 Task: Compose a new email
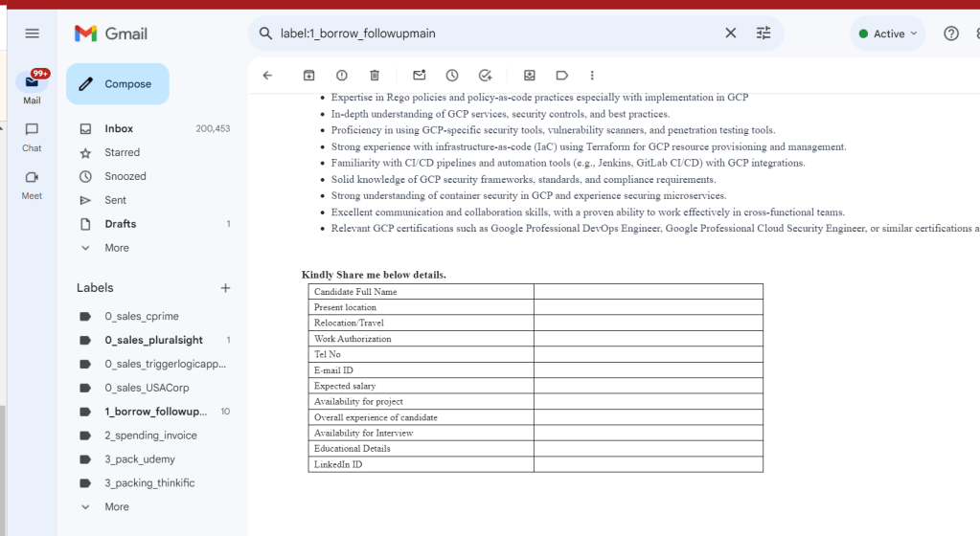click(118, 83)
